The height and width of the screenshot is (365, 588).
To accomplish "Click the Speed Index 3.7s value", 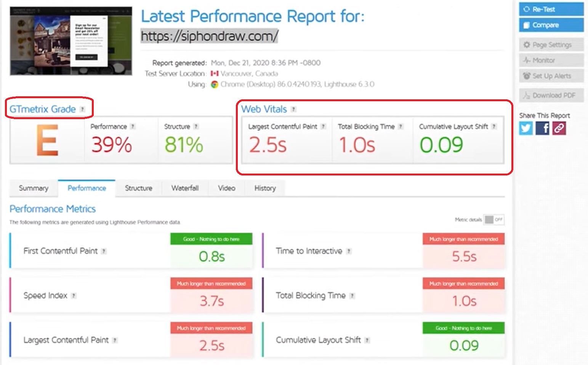I will coord(212,301).
